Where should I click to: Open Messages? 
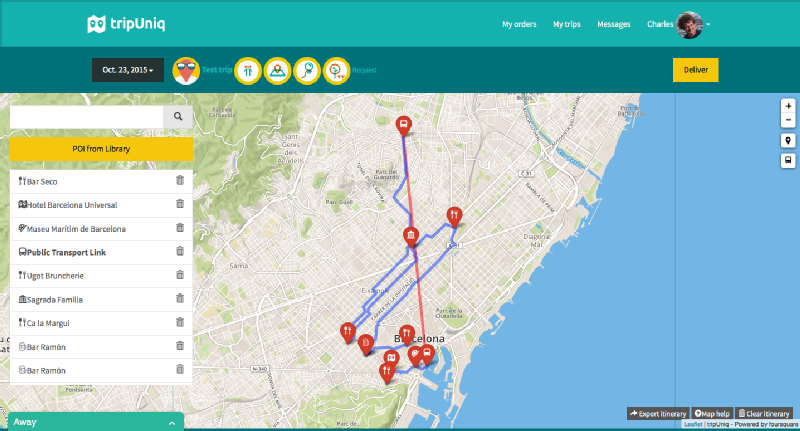(614, 24)
